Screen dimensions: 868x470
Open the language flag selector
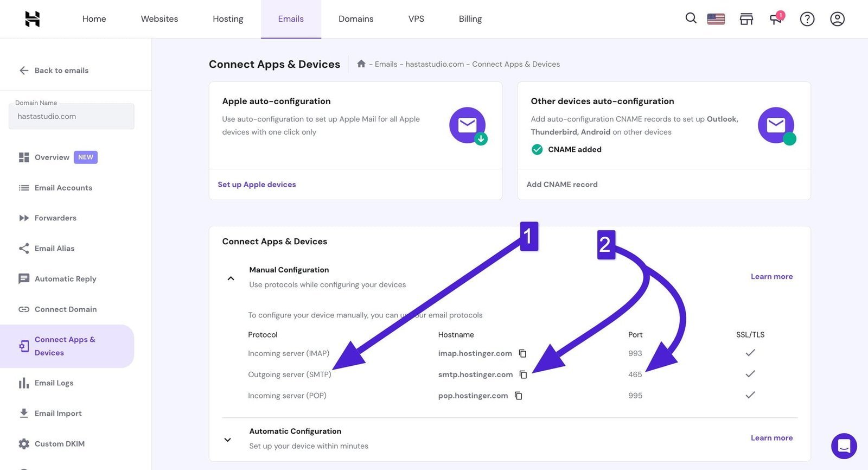click(x=716, y=19)
